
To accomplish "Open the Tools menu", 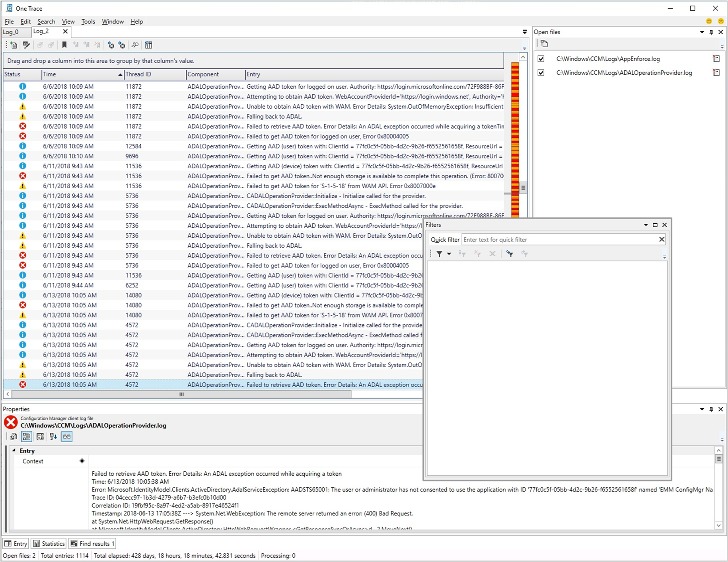I will point(88,21).
